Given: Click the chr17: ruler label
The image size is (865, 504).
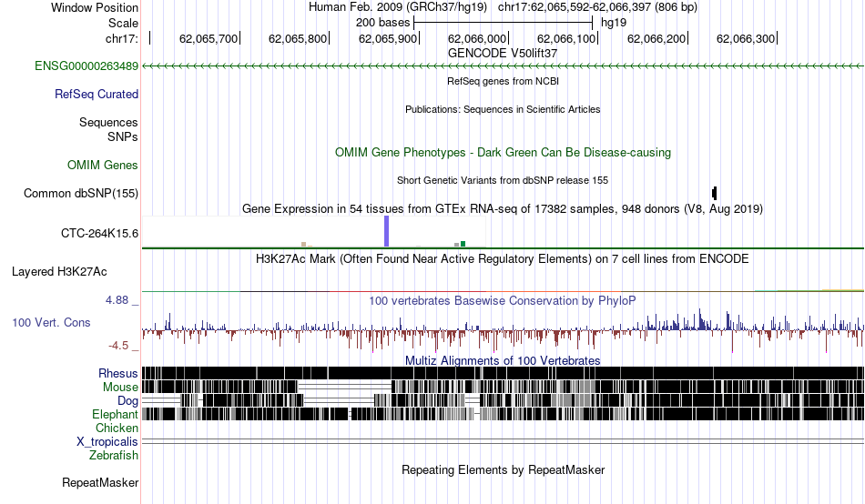Looking at the screenshot, I should pos(121,38).
